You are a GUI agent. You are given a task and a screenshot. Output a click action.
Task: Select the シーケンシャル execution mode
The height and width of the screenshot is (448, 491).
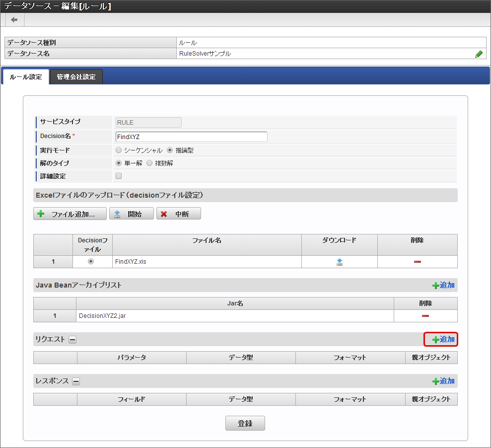[119, 150]
